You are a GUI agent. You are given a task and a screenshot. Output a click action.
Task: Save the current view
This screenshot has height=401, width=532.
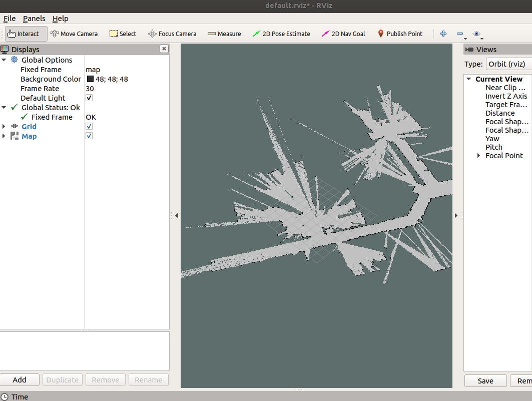coord(485,380)
